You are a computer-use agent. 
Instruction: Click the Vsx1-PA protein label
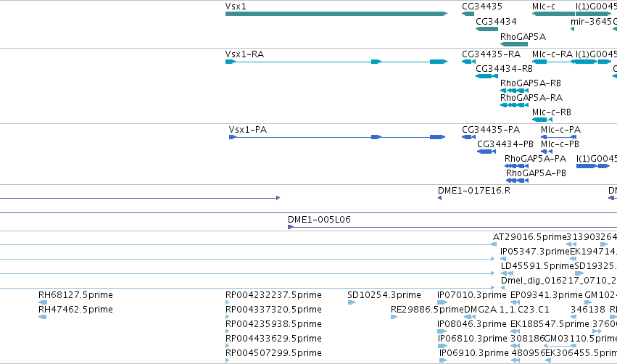[247, 130]
